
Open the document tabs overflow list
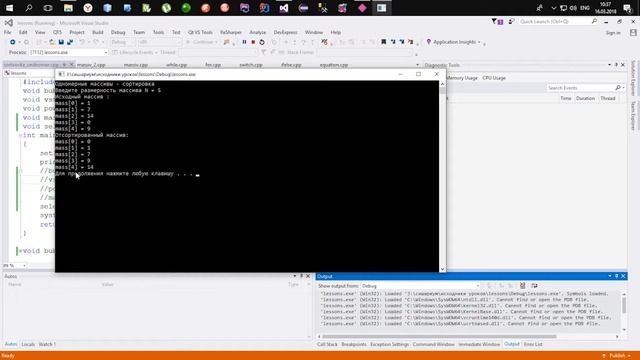[417, 65]
